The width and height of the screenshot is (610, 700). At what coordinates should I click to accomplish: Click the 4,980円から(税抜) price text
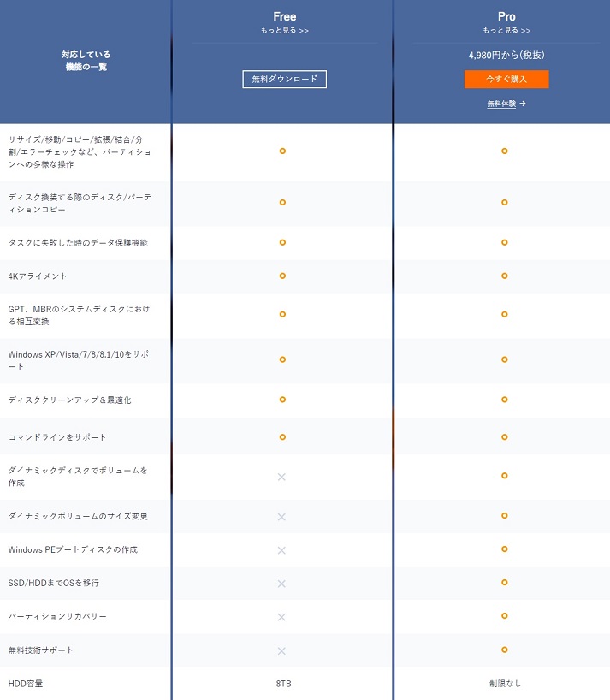[x=506, y=55]
